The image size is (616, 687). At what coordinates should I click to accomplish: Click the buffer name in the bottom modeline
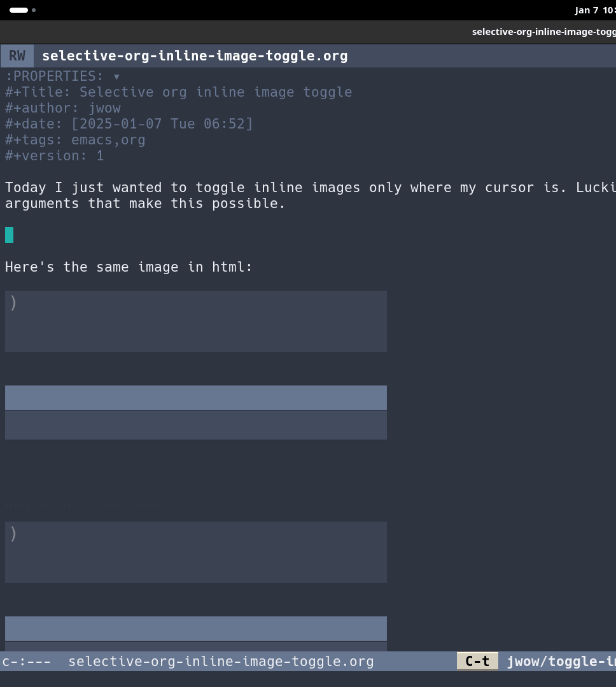coord(221,662)
